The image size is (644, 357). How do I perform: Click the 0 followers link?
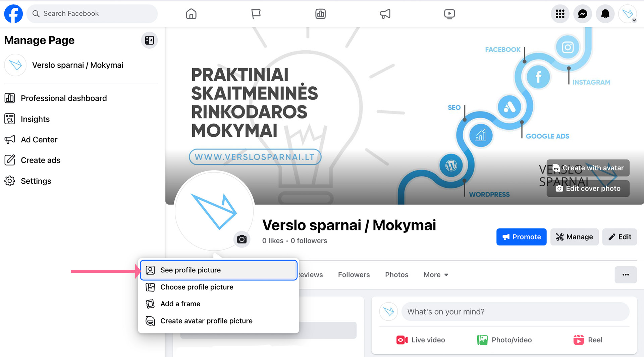309,241
